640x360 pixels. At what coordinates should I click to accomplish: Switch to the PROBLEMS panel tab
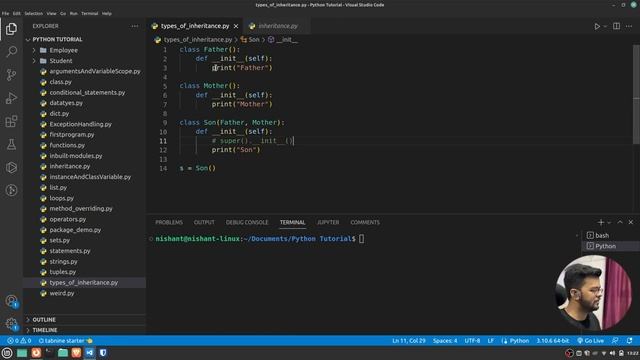(x=169, y=222)
